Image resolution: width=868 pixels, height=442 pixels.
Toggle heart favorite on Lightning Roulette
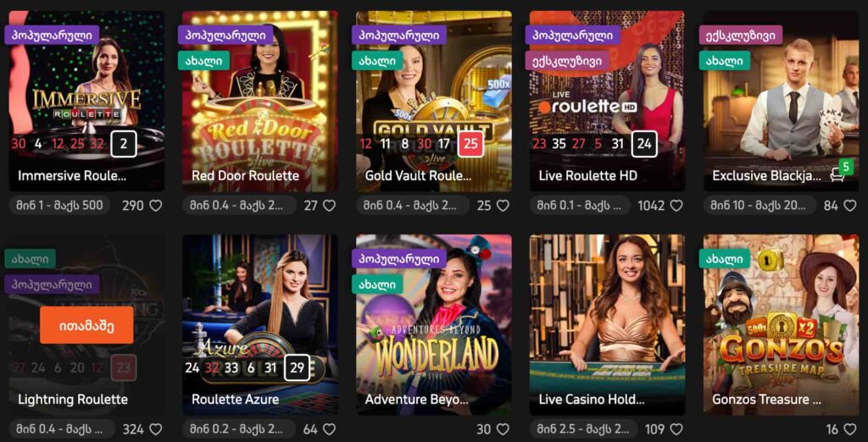point(156,429)
